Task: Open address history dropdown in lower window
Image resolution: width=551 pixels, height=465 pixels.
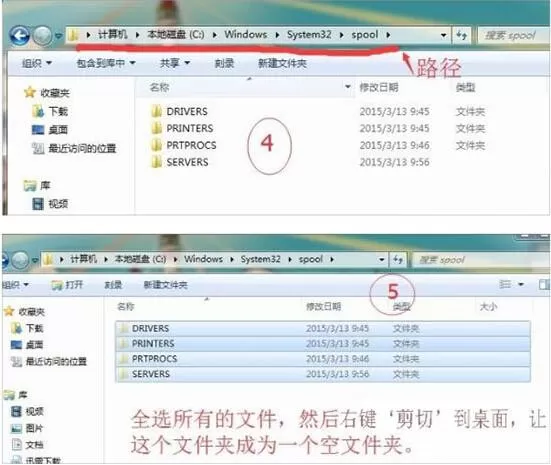Action: click(382, 260)
